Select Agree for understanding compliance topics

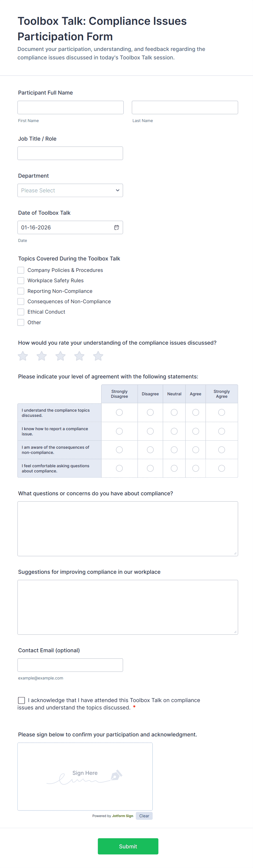196,412
